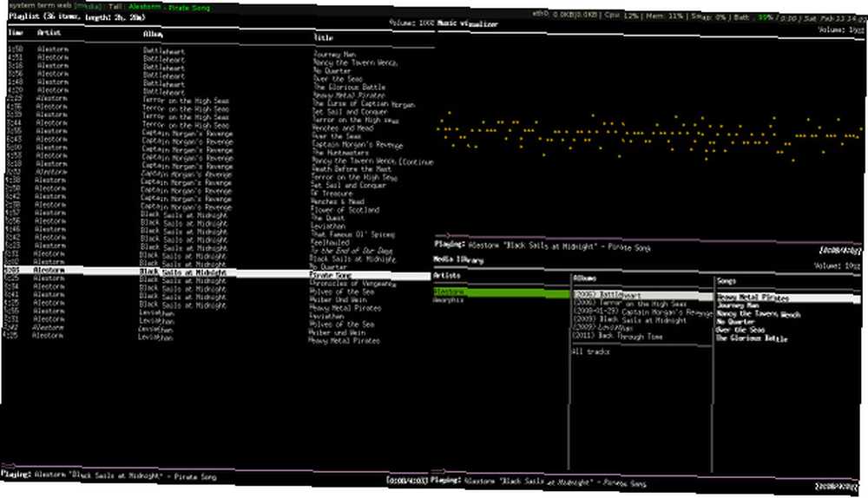The width and height of the screenshot is (868, 498).
Task: Click the 'Tall' layout indicator
Action: (x=115, y=7)
